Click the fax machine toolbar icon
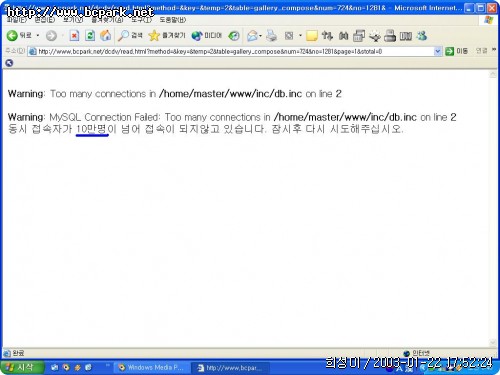This screenshot has height=375, width=500. [x=390, y=36]
